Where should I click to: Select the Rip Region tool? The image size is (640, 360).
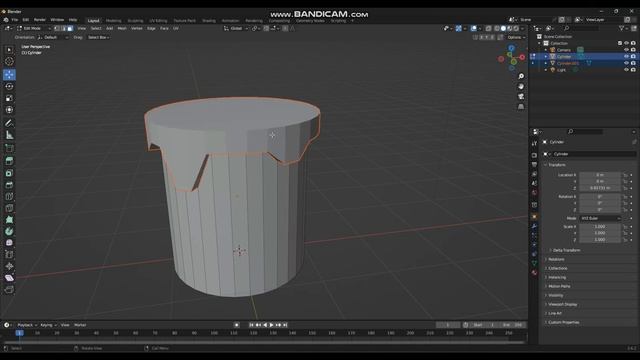(9, 289)
